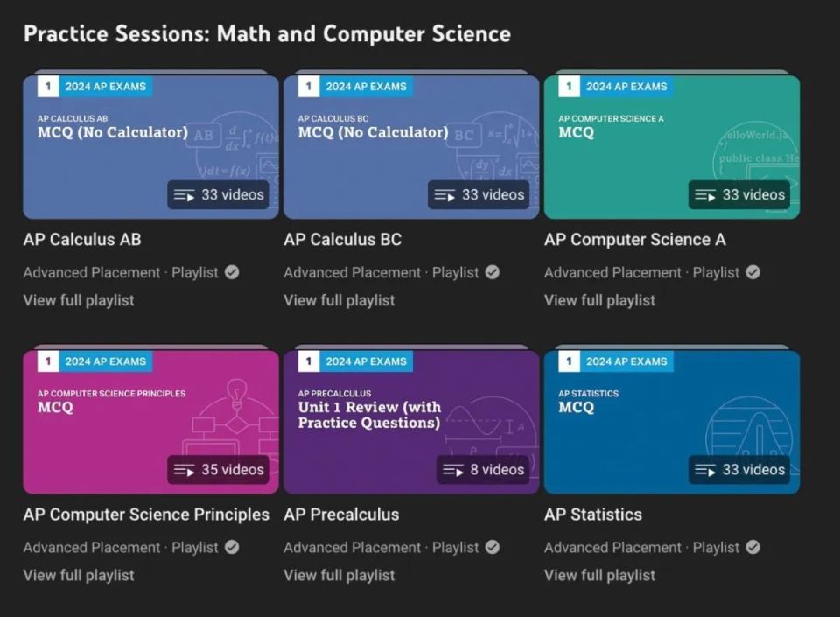Click the verified checkmark under AP Statistics
840x617 pixels.
point(752,547)
